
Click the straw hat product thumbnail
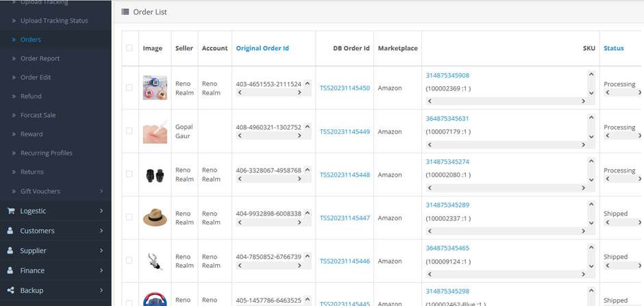coord(154,217)
